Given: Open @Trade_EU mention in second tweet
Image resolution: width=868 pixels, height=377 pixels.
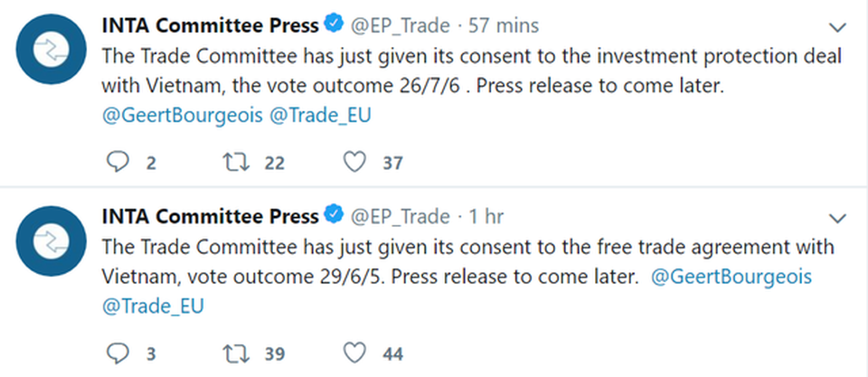Looking at the screenshot, I should [153, 306].
